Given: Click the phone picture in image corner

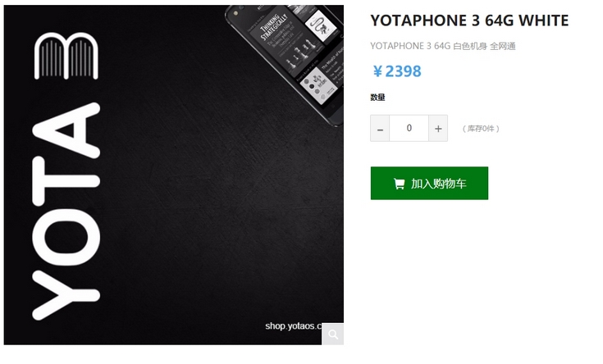Looking at the screenshot, I should coord(286,66).
